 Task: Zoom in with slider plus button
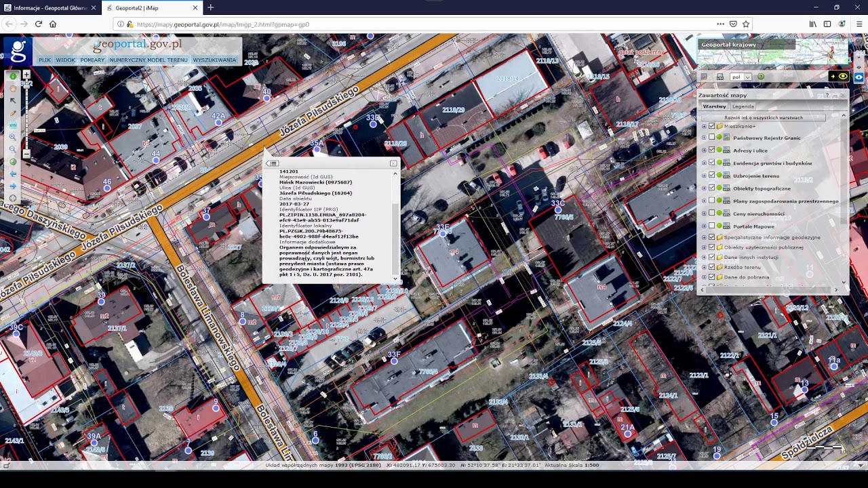coord(26,75)
